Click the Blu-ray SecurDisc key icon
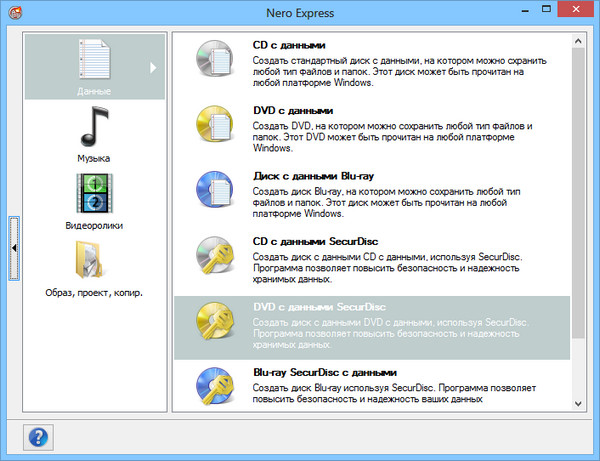Screen dimensions: 600x461 pyautogui.click(x=213, y=385)
